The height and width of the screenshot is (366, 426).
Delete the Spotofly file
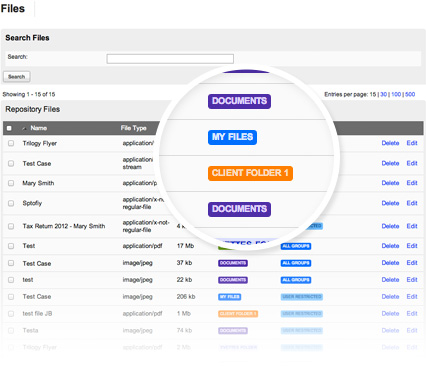point(390,203)
